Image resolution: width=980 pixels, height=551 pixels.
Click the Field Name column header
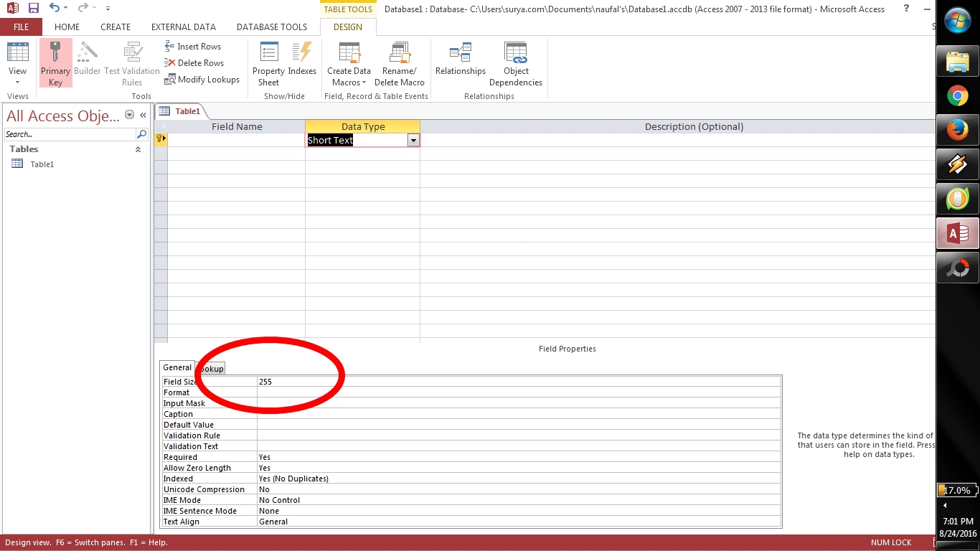pyautogui.click(x=237, y=126)
